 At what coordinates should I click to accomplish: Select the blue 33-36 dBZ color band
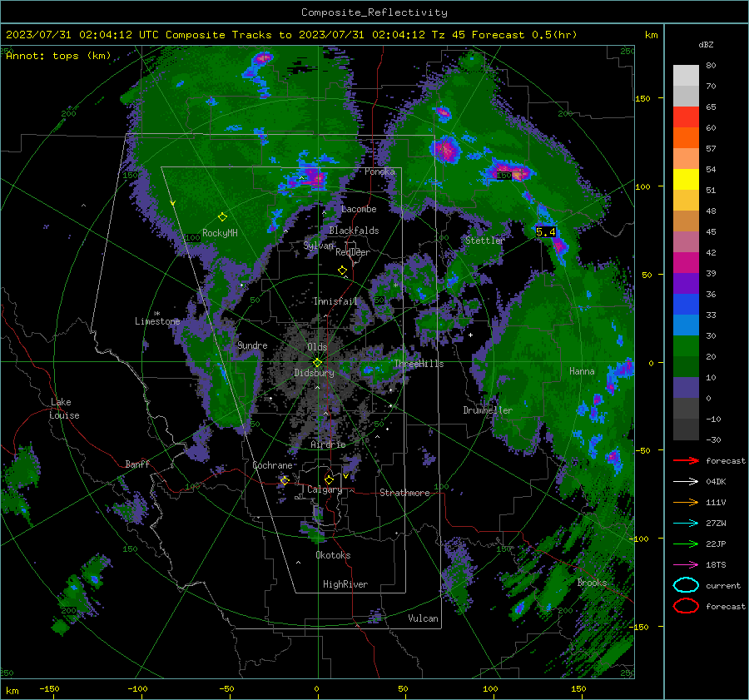coord(686,305)
